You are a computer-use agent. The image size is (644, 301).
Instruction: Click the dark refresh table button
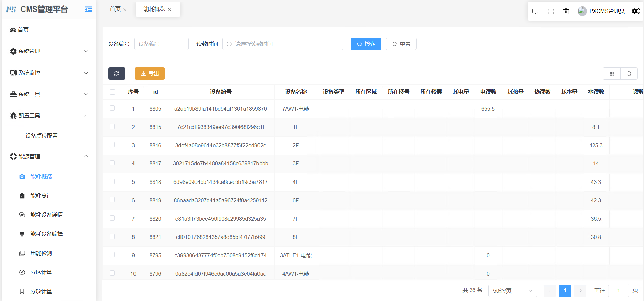click(x=117, y=74)
